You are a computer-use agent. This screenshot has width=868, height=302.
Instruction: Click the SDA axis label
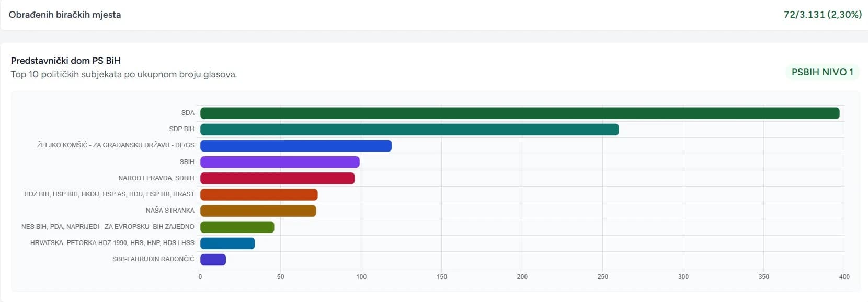pos(188,113)
